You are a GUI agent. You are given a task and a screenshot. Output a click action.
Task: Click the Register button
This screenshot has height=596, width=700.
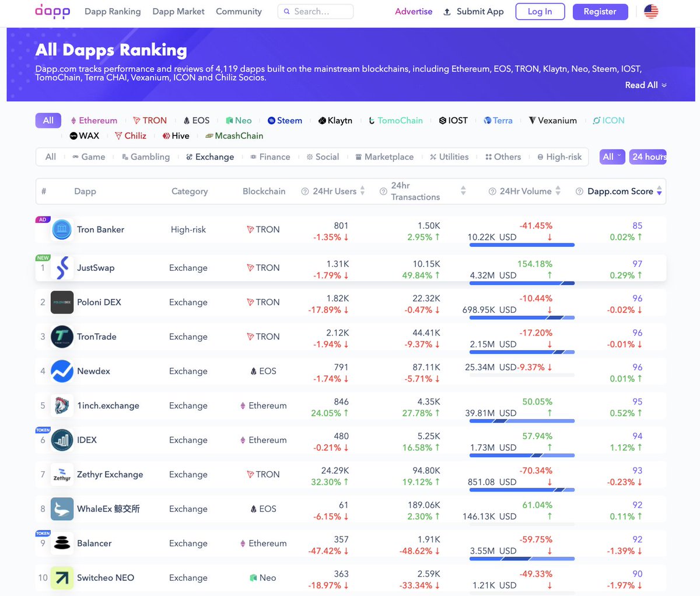600,12
